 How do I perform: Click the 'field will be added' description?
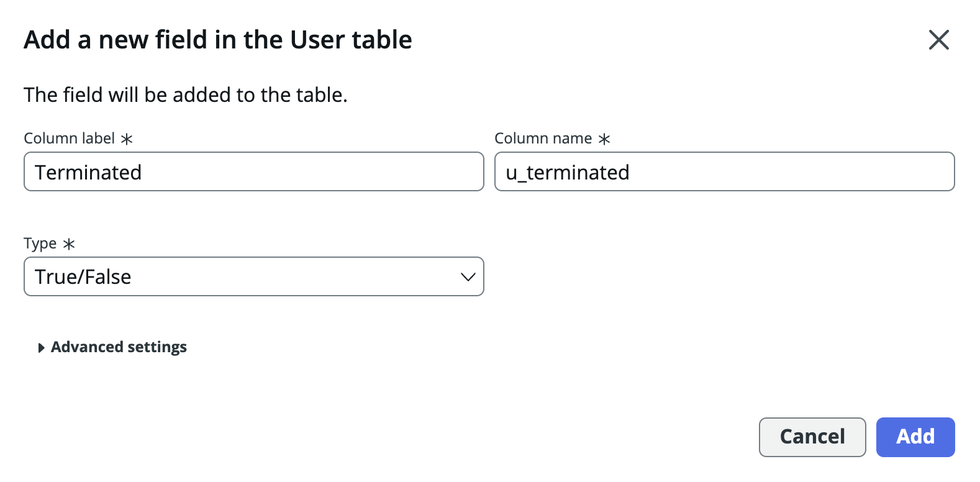tap(185, 95)
